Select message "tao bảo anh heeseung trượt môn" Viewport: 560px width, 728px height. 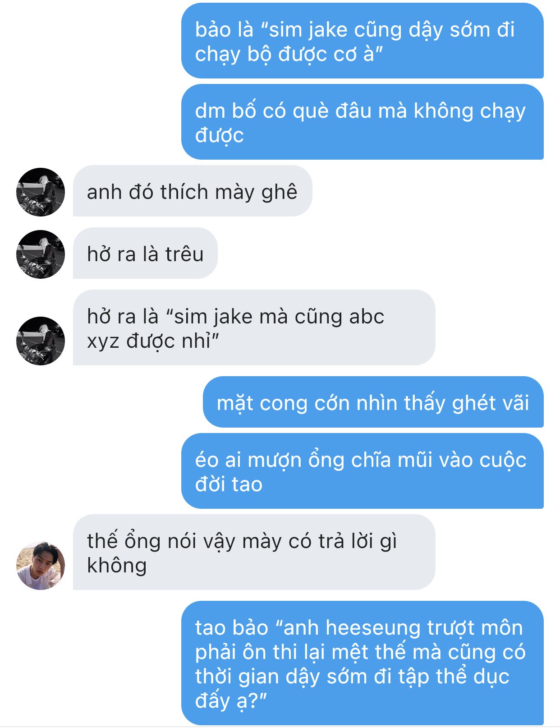click(363, 663)
